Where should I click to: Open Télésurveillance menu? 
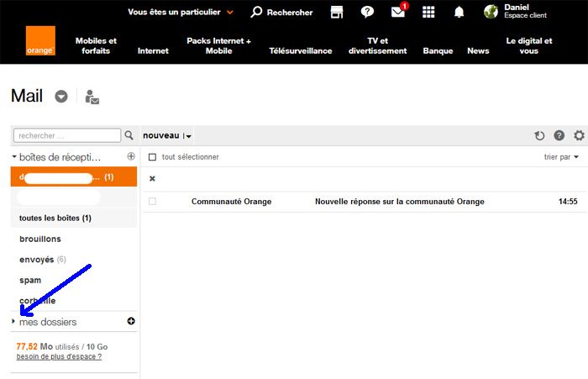click(301, 50)
